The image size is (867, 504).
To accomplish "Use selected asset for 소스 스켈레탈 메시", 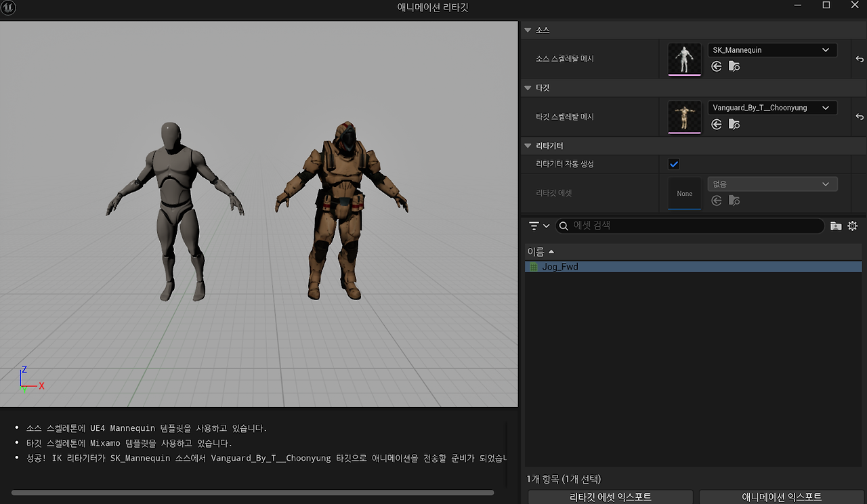I will (x=717, y=66).
